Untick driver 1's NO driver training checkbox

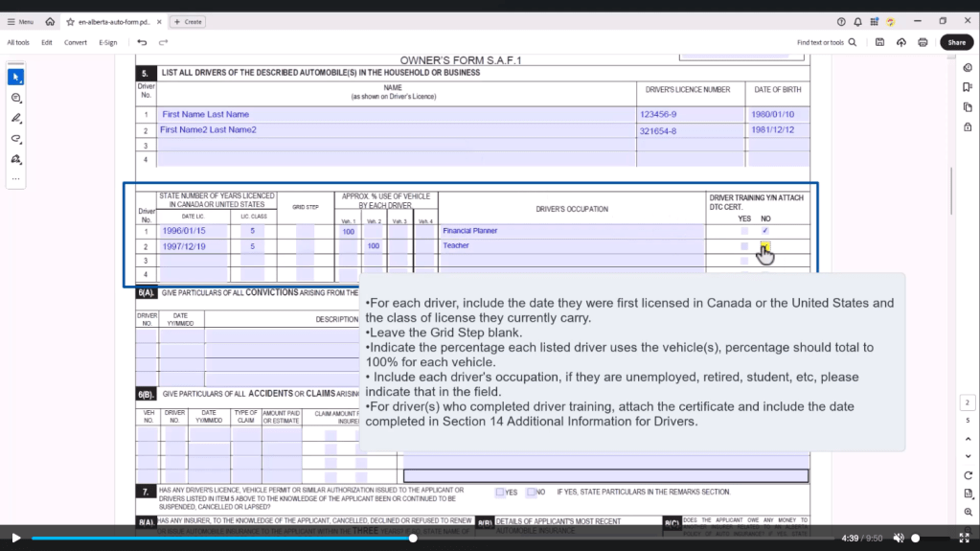point(764,231)
